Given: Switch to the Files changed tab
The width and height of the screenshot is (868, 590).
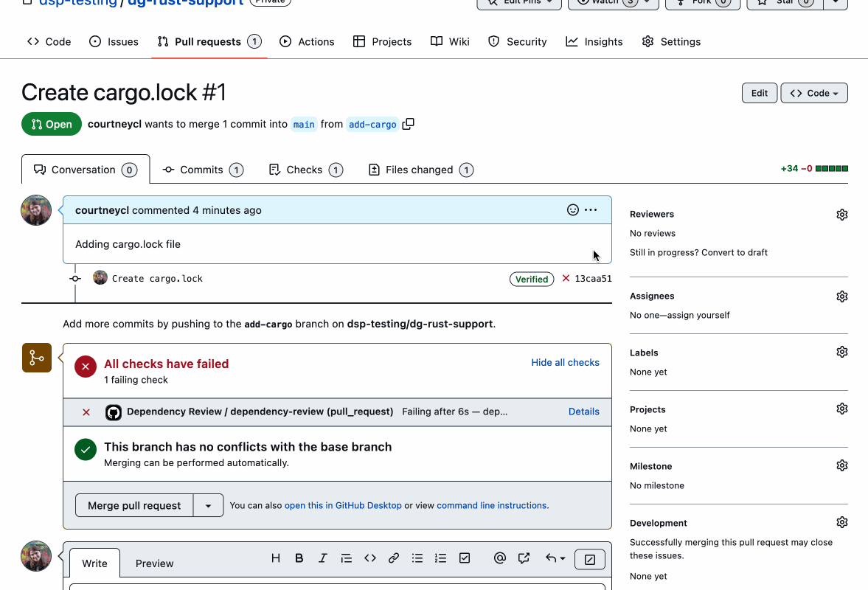Looking at the screenshot, I should (420, 170).
